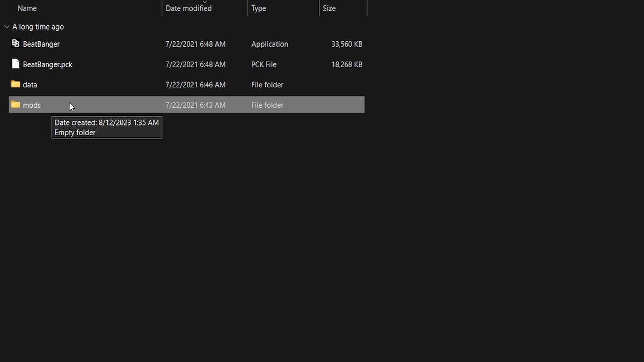Screen dimensions: 644x362
Task: Click the mods folder name
Action: point(32,105)
